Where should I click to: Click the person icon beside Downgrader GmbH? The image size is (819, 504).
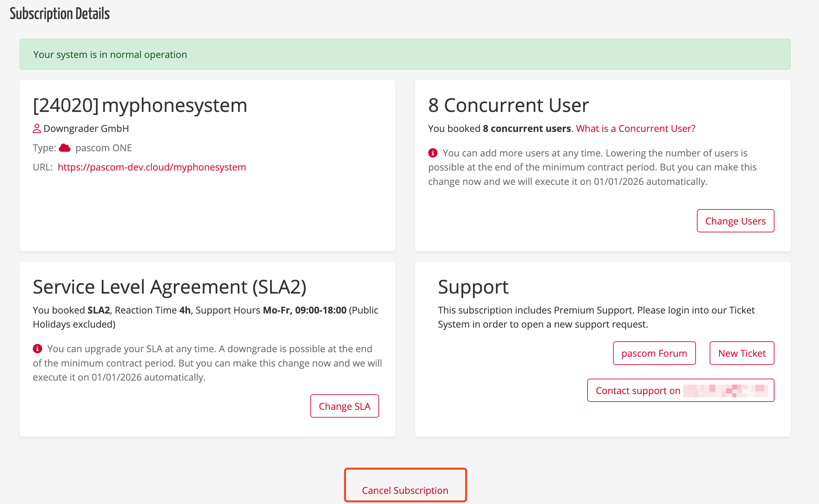click(x=37, y=128)
